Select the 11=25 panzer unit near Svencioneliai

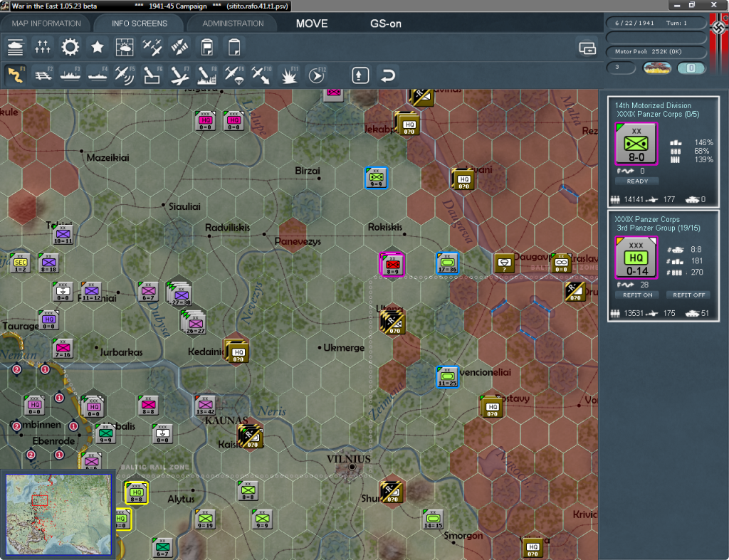coord(447,377)
